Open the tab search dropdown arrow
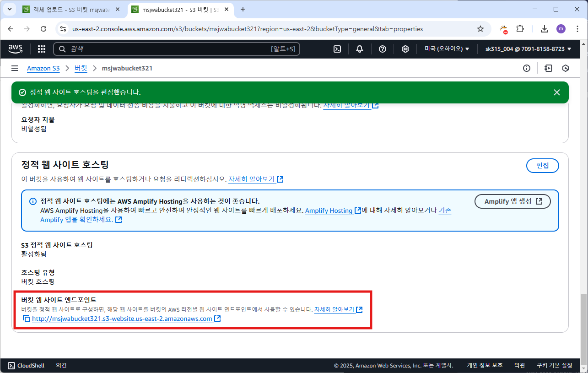Viewport: 588px width, 373px height. pos(10,9)
